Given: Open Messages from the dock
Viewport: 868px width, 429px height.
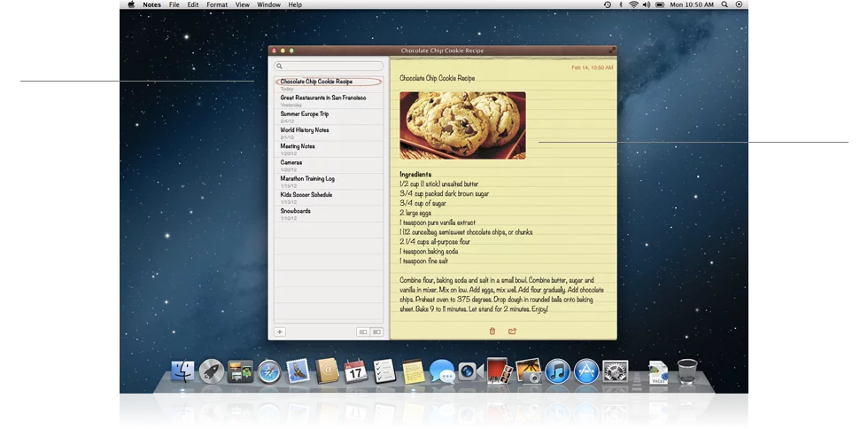Looking at the screenshot, I should 441,371.
